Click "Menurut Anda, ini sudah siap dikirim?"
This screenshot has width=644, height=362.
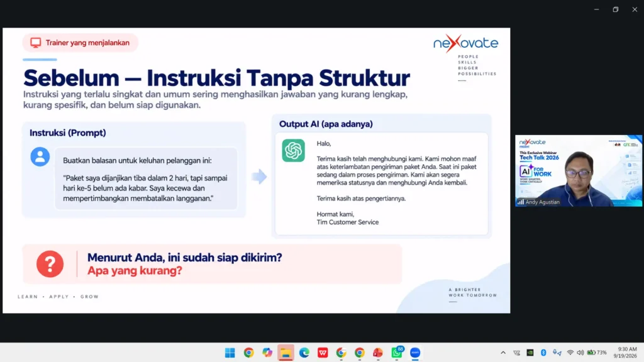[184, 257]
